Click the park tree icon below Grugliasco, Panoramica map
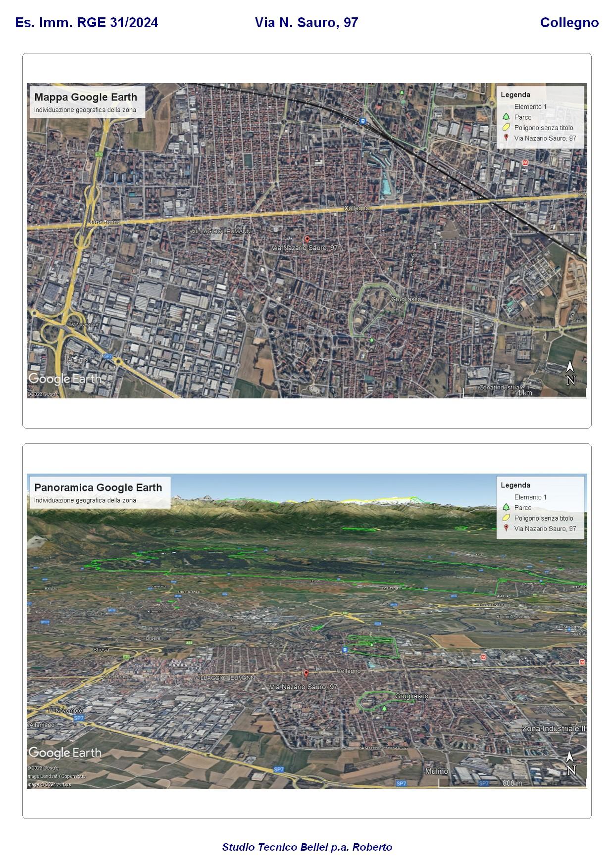This screenshot has width=614, height=868. click(384, 708)
